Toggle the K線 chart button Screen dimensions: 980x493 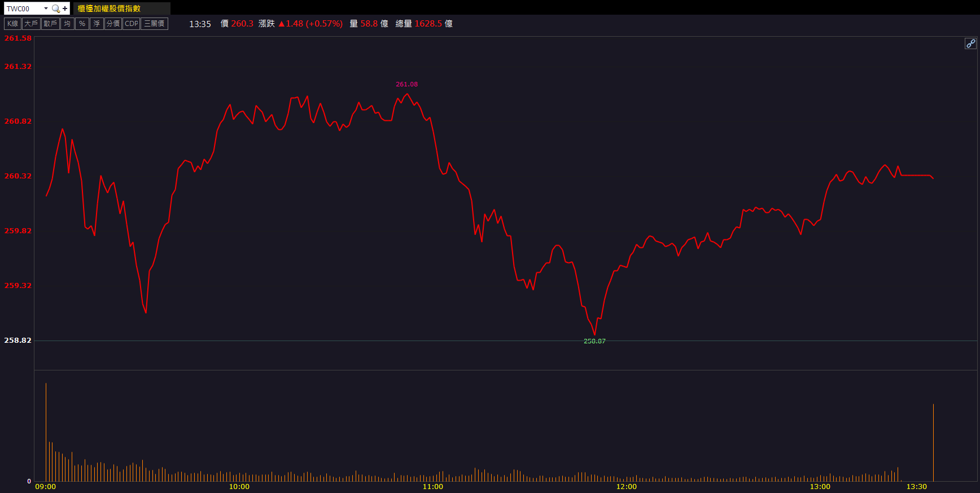[x=12, y=24]
